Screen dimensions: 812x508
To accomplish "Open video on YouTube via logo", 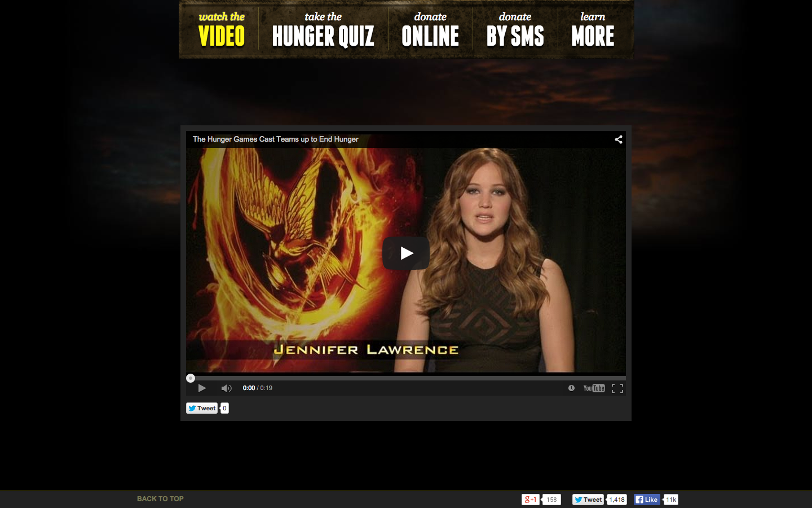I will 594,388.
